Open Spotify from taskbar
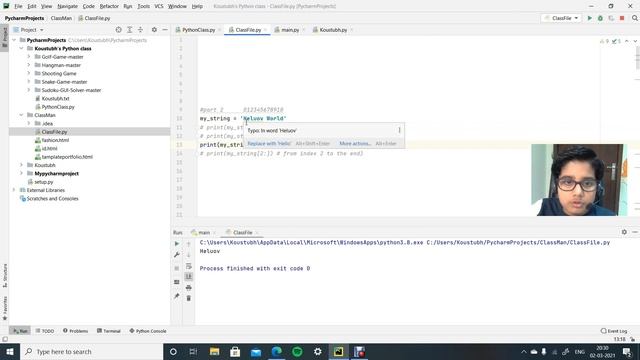The width and height of the screenshot is (640, 360). click(297, 351)
